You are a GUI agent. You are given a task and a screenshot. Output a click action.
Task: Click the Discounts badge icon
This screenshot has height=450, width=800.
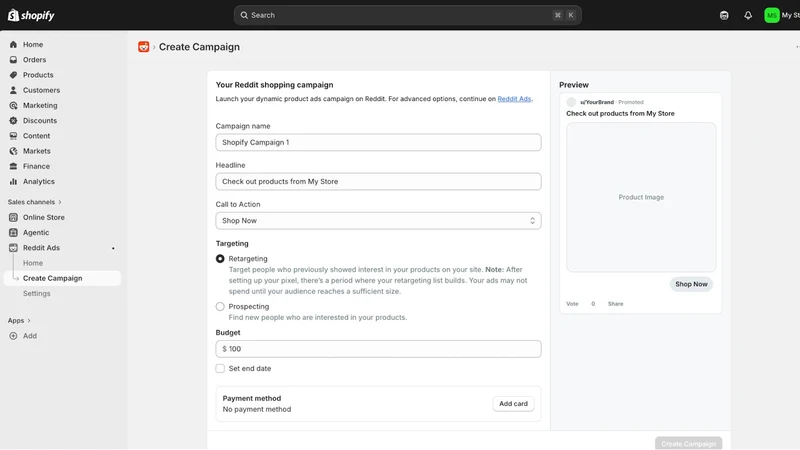pos(13,121)
